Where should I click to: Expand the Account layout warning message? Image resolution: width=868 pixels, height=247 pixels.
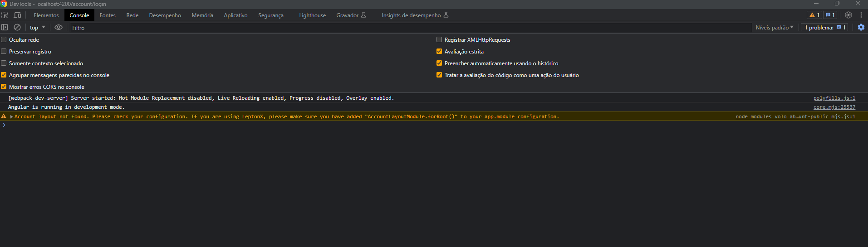11,117
